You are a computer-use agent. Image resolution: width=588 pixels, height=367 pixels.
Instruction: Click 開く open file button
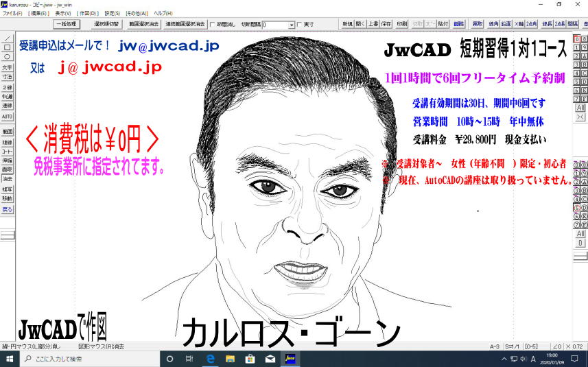pyautogui.click(x=360, y=24)
